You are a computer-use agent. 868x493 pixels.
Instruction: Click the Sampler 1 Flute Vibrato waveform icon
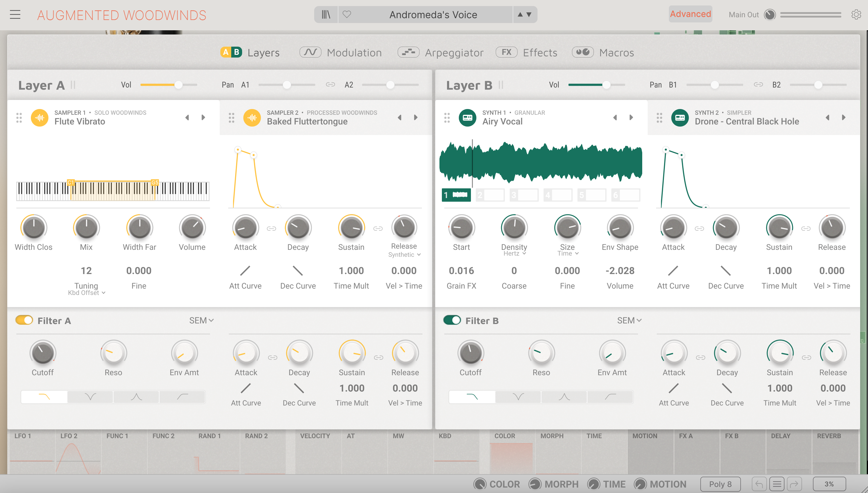pos(40,117)
